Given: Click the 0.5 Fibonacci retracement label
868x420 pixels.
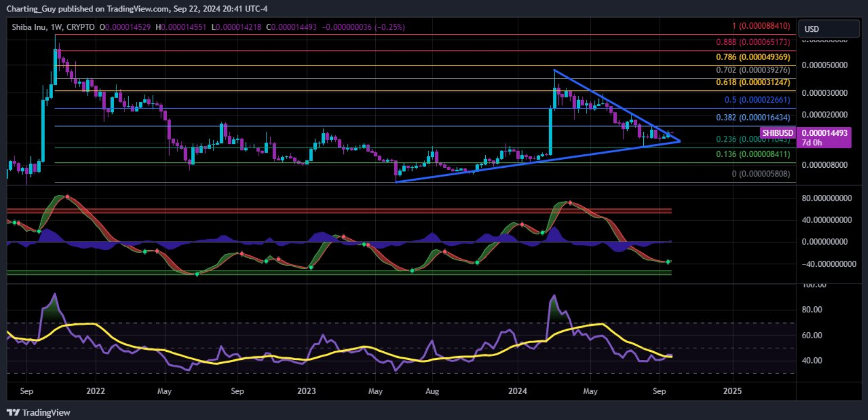Looking at the screenshot, I should 757,100.
